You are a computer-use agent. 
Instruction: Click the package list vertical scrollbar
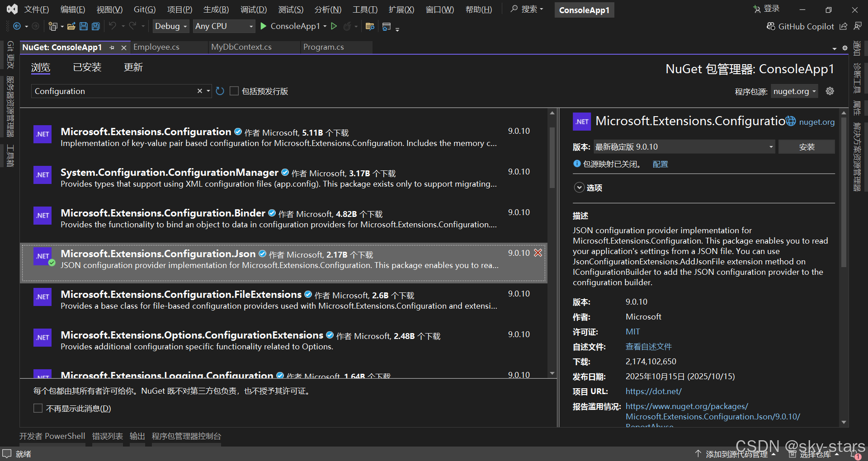coord(552,158)
